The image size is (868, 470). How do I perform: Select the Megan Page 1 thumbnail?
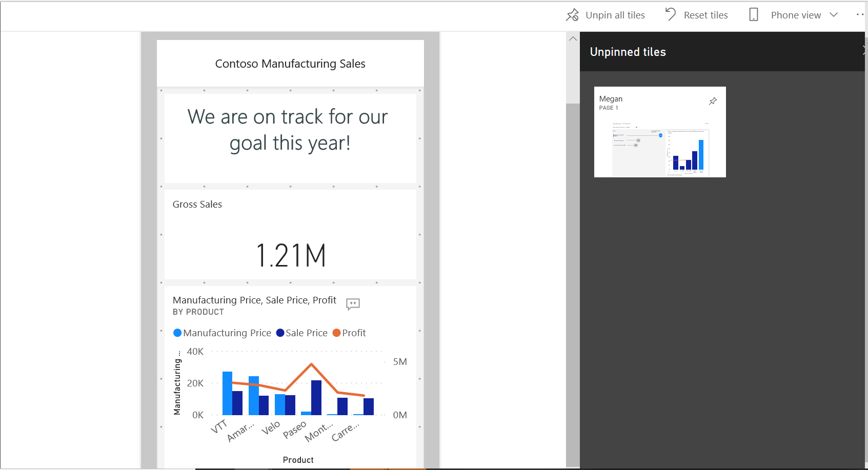point(660,132)
